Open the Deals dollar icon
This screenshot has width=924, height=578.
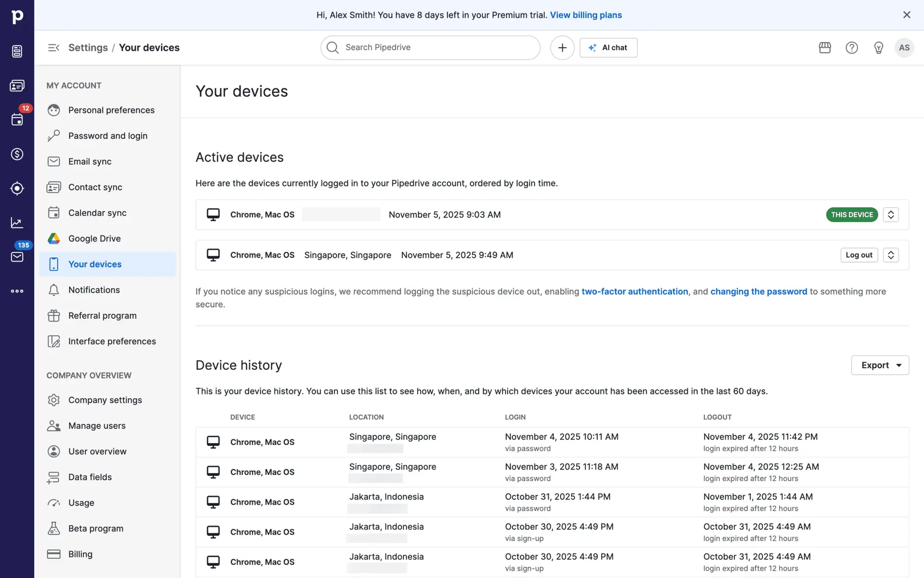[17, 154]
